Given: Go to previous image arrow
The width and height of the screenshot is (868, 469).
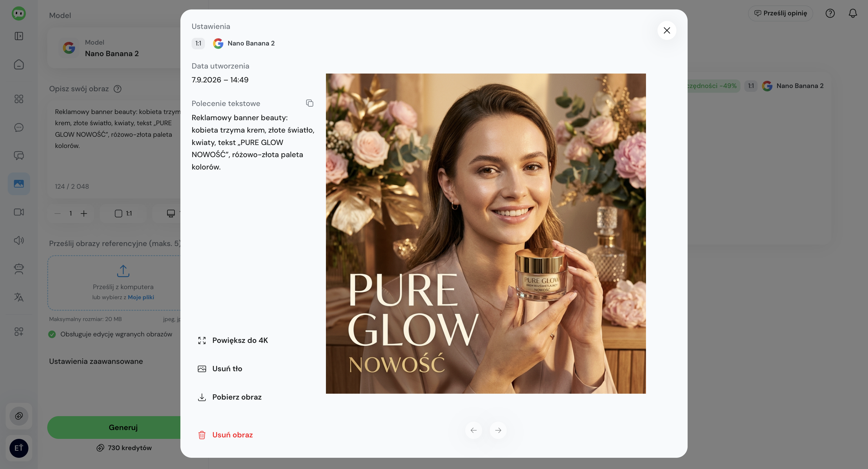Looking at the screenshot, I should tap(474, 430).
